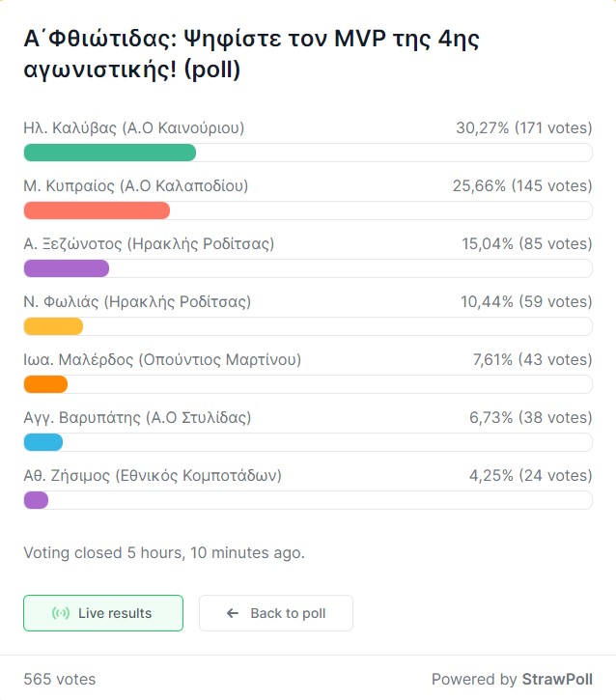Screen dimensions: 616x700
Task: Click the red Κυπραίος result bar
Action: point(97,210)
